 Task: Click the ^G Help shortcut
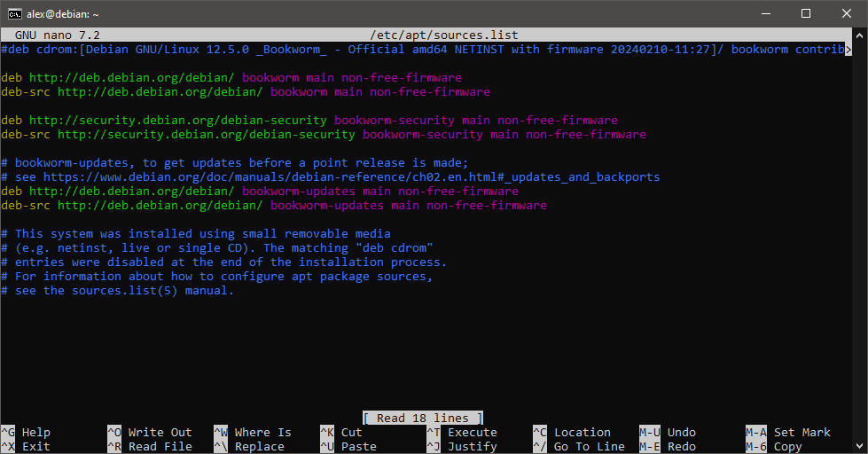point(27,433)
